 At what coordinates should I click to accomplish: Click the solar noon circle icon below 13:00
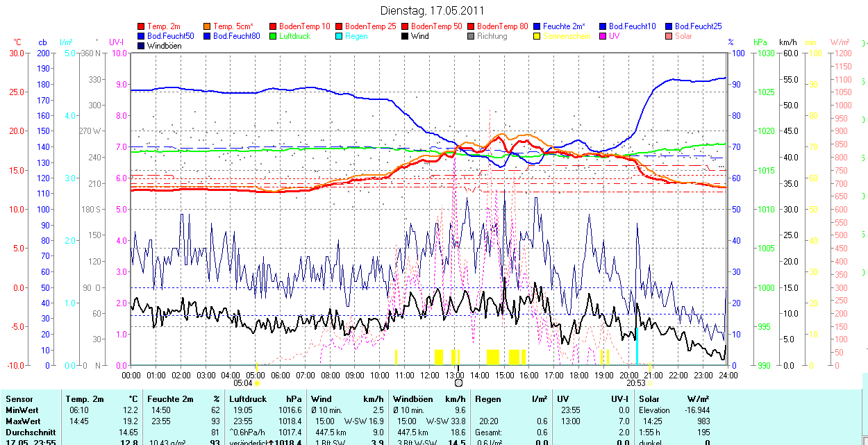click(x=458, y=383)
